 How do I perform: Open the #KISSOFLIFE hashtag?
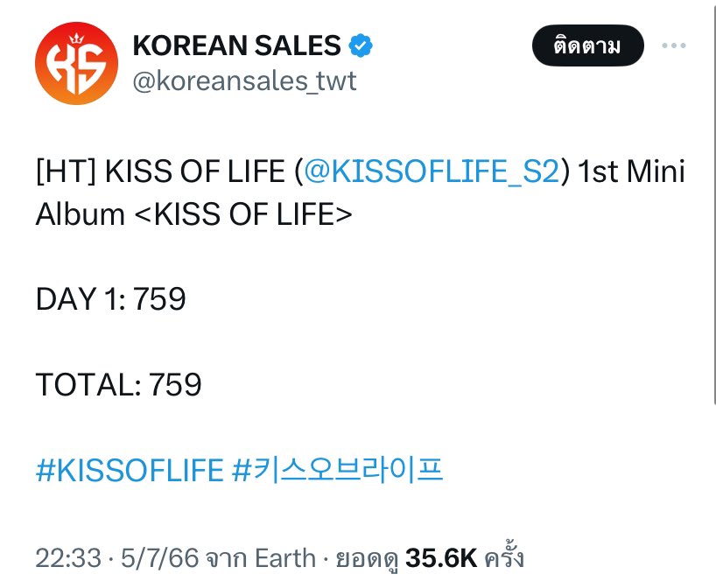tap(130, 470)
